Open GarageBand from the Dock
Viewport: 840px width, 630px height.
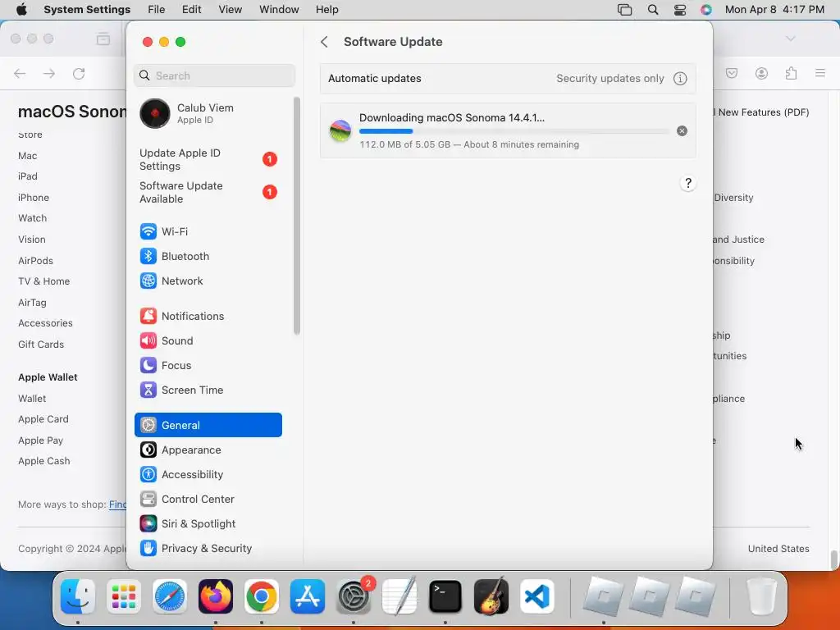pyautogui.click(x=491, y=596)
